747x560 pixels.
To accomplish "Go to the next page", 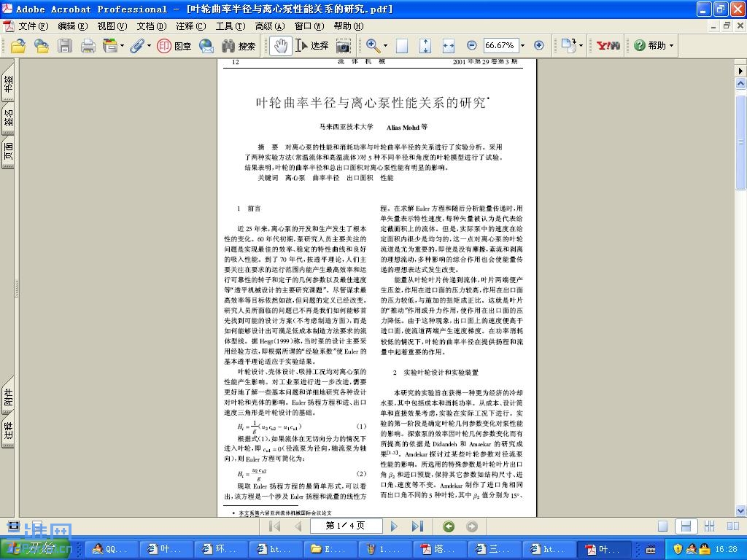I will 394,526.
